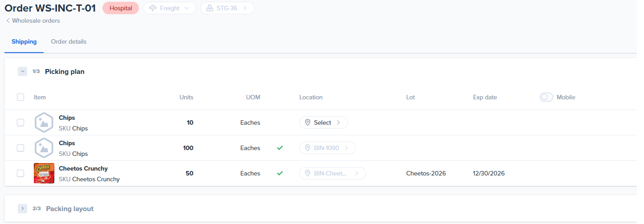The image size is (644, 224).
Task: Switch to the Order details tab
Action: [x=69, y=42]
